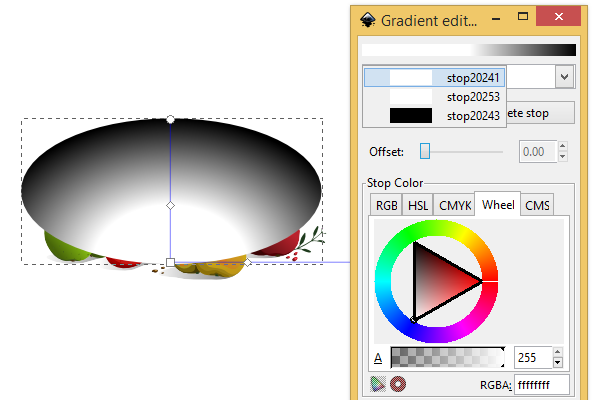Click the square gradient handle at bottom

click(170, 263)
